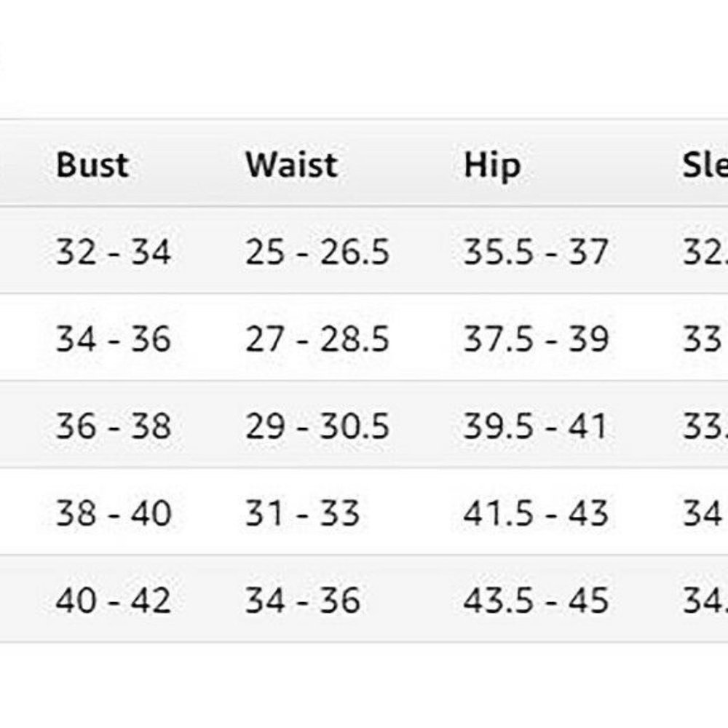This screenshot has width=728, height=728.
Task: Click the Waist column header
Action: coord(291,165)
